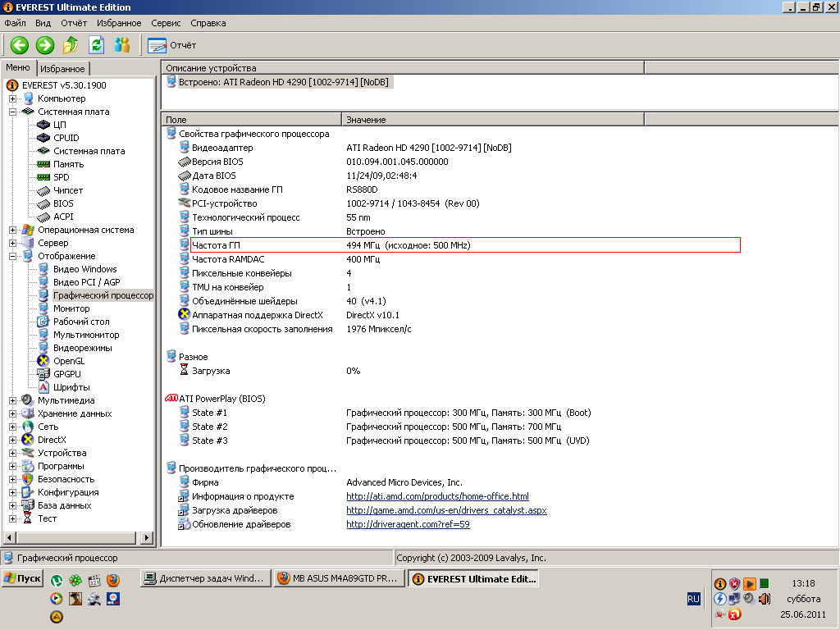The height and width of the screenshot is (630, 840).
Task: Switch to Диспетчер задач taskbar window
Action: tap(205, 578)
